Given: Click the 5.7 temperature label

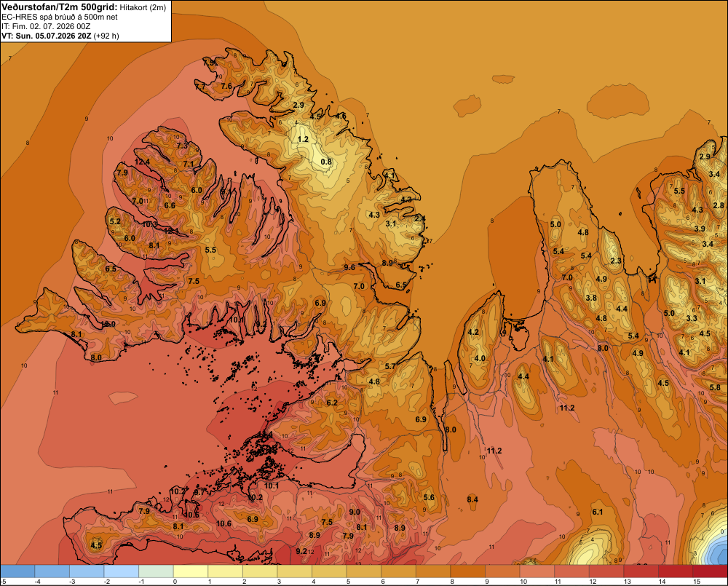Looking at the screenshot, I should tap(390, 366).
